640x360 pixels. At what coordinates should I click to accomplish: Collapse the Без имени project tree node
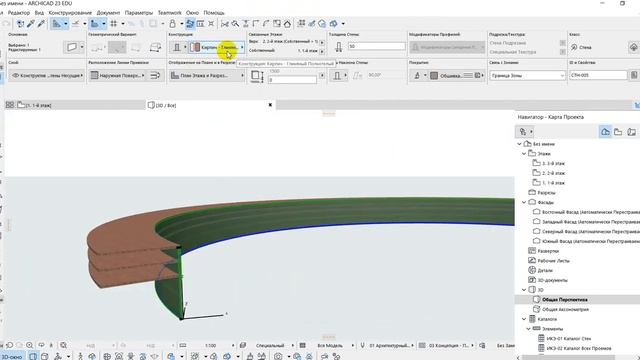pyautogui.click(x=519, y=144)
